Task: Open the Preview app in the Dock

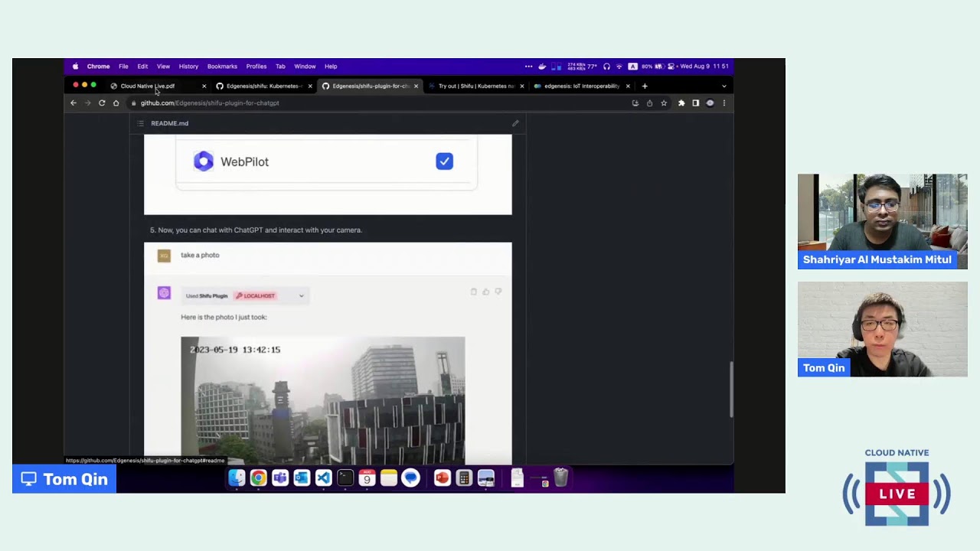Action: click(486, 478)
